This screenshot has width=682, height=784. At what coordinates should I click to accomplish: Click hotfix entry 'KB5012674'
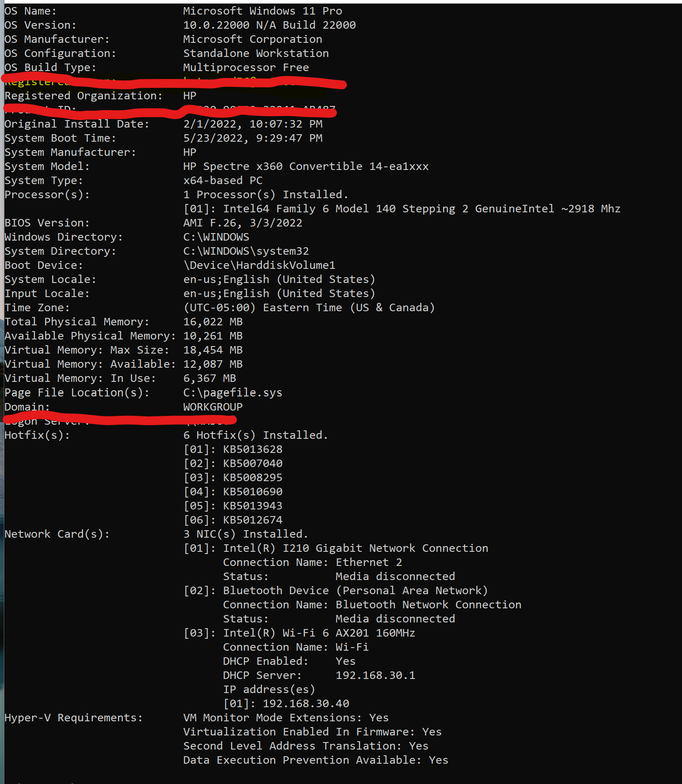click(x=253, y=520)
